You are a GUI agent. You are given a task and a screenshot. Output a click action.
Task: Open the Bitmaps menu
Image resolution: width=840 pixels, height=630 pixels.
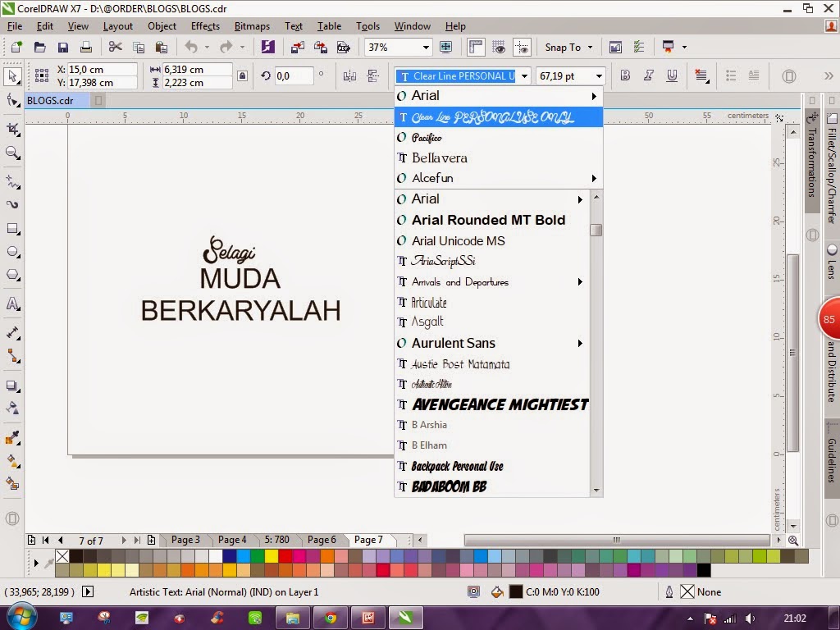pyautogui.click(x=252, y=25)
